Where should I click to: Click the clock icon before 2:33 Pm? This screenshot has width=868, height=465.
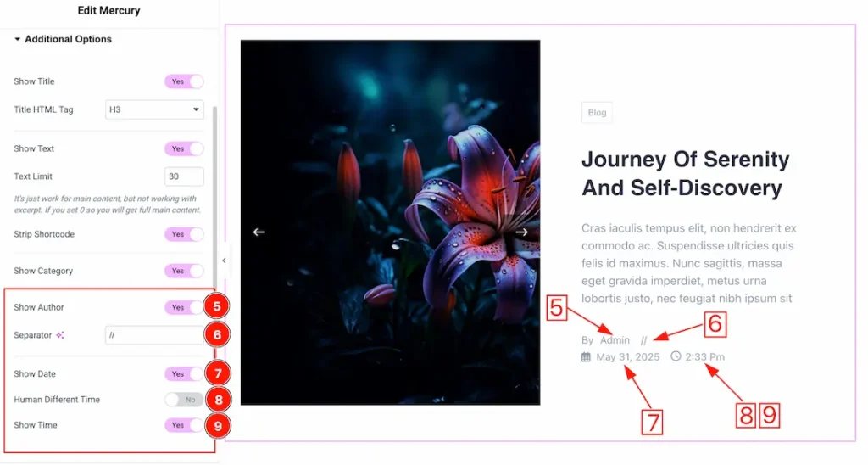676,356
